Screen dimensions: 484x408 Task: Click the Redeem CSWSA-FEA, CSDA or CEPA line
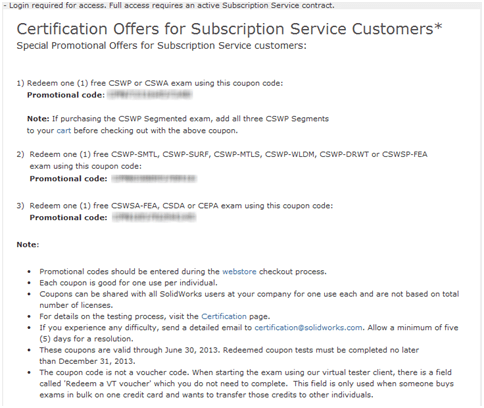(x=181, y=206)
